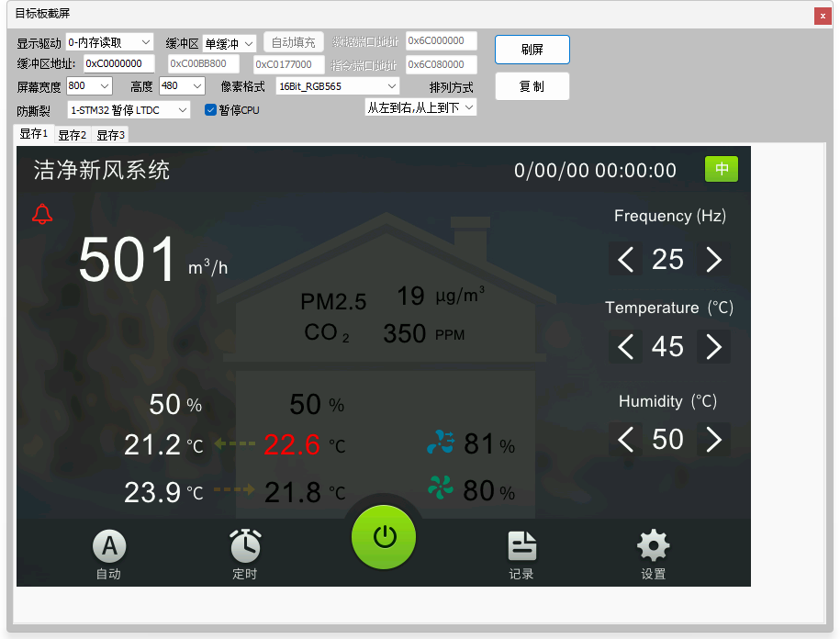Click the 21.2 ℃ temperature value

(x=152, y=444)
